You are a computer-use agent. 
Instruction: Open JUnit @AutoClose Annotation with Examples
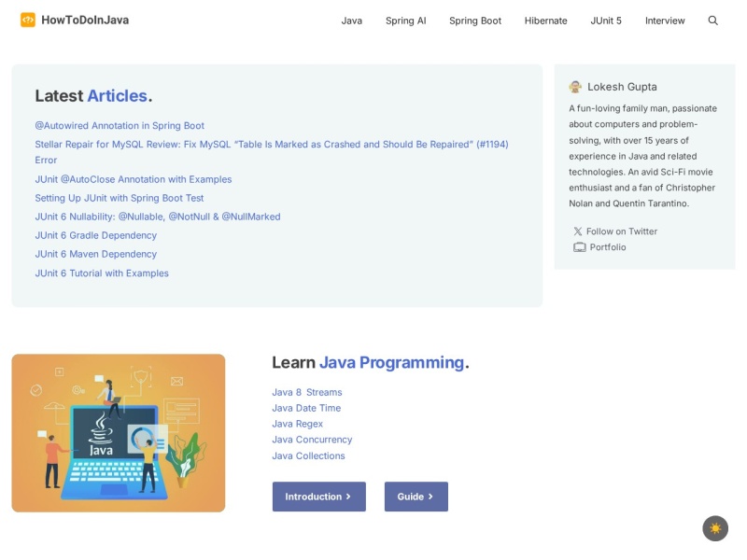pyautogui.click(x=134, y=179)
